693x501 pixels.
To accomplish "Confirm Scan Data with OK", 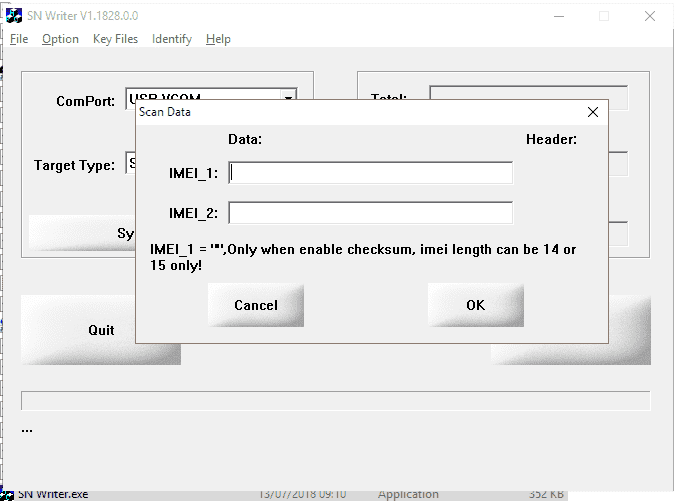I will point(476,305).
